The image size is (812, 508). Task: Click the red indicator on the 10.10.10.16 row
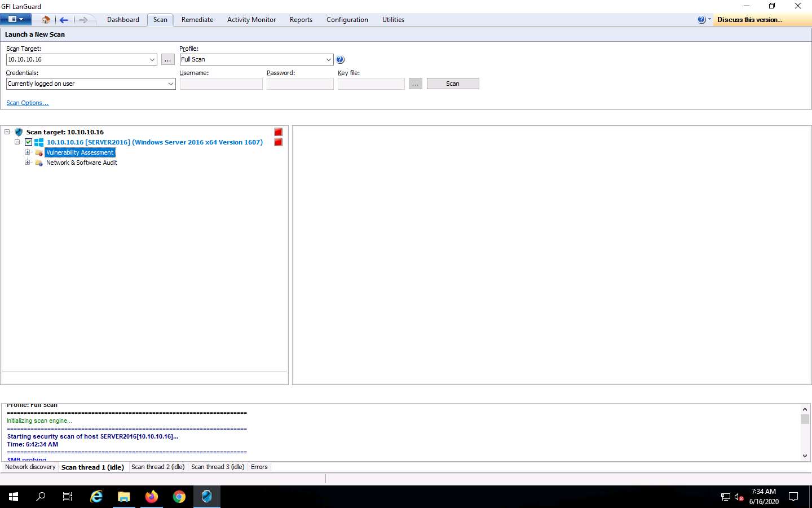(278, 142)
